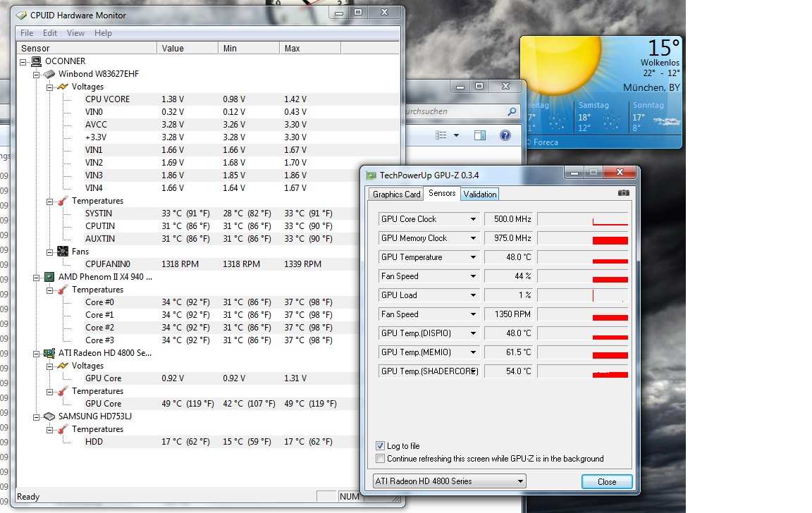The image size is (812, 513).
Task: Click the Voltages icon under Winbond
Action: [x=63, y=87]
